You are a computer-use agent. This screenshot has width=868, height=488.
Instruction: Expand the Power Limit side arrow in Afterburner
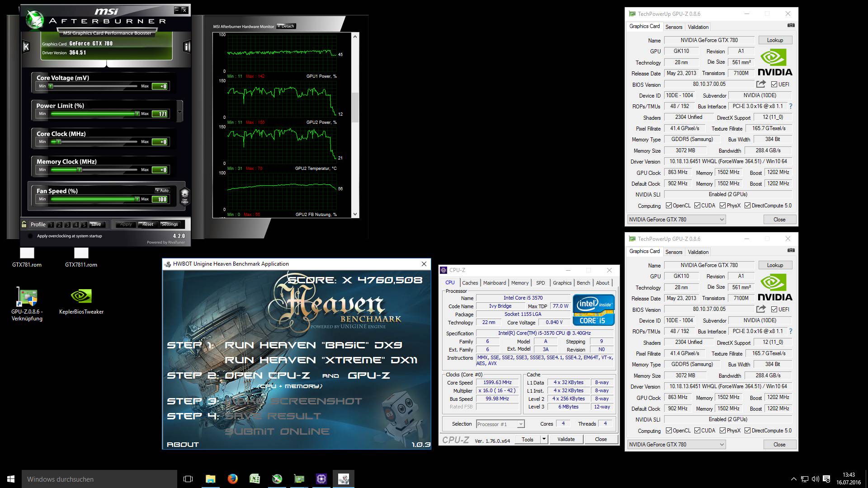pos(180,112)
